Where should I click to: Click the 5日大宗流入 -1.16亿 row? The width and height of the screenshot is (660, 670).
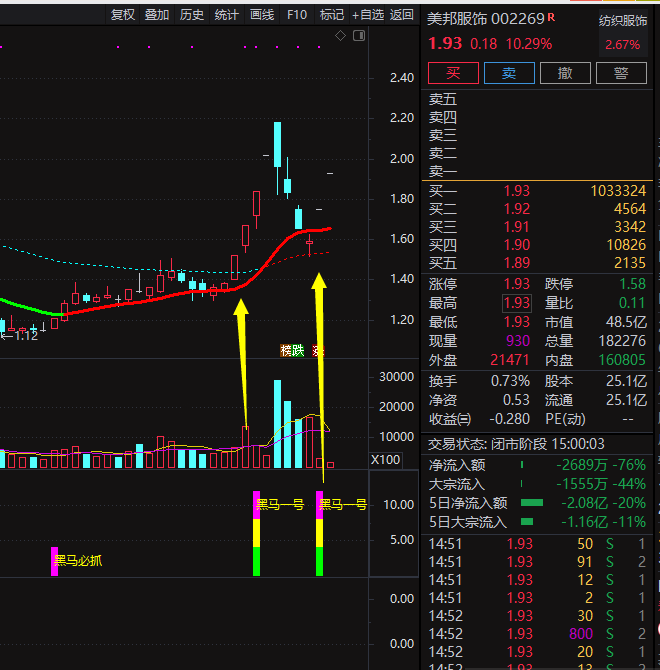coord(537,522)
